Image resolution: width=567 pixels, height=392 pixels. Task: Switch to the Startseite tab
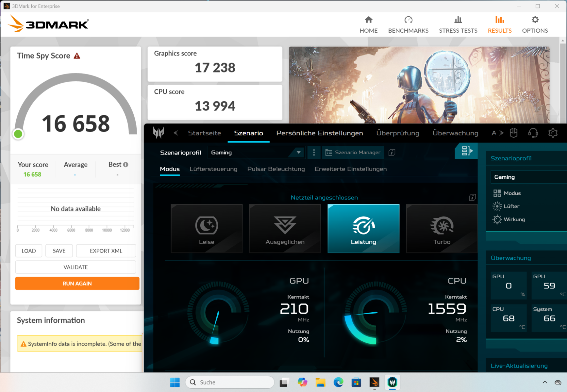[205, 133]
